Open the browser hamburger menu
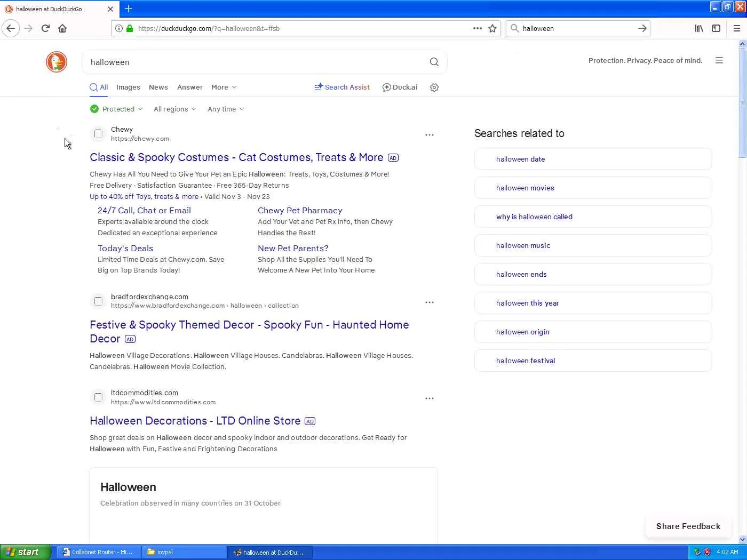This screenshot has width=747, height=560. click(x=737, y=28)
